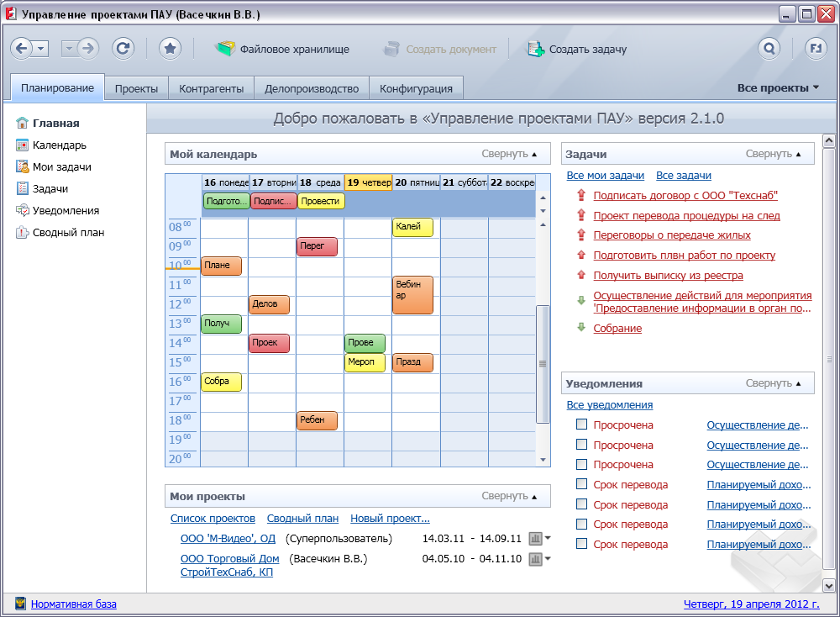Click the Создать задачу toolbar button

(577, 50)
